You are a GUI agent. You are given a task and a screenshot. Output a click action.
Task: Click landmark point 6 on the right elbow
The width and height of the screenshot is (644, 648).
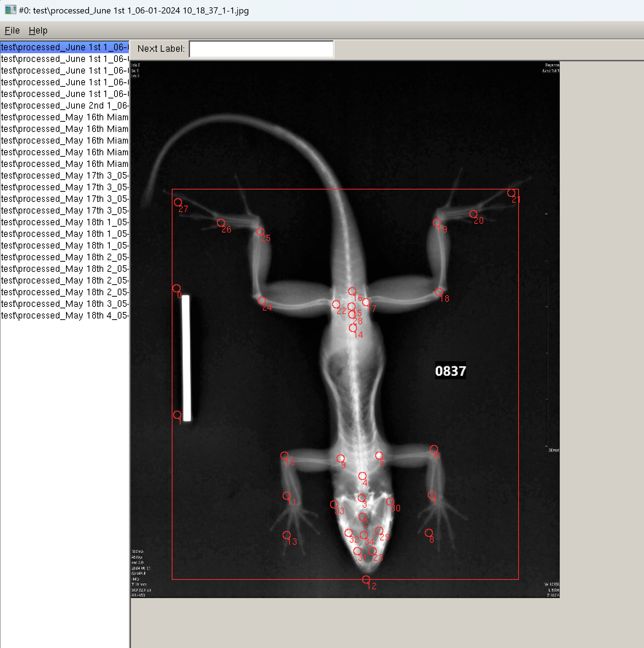434,449
